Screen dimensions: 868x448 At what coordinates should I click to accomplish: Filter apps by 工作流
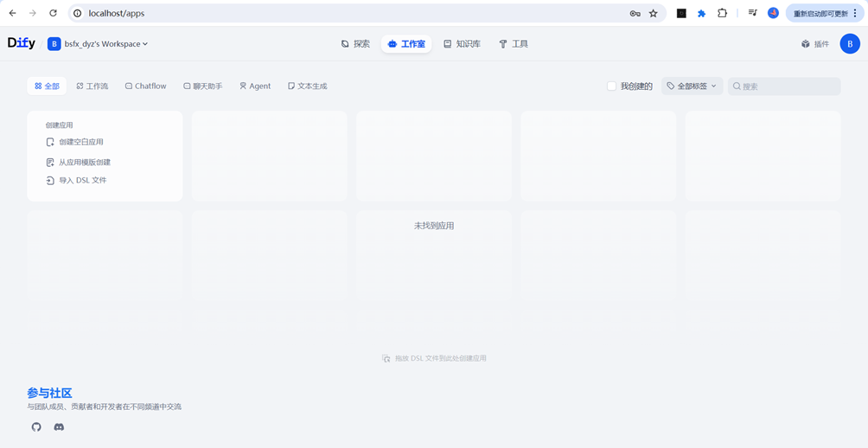(93, 86)
